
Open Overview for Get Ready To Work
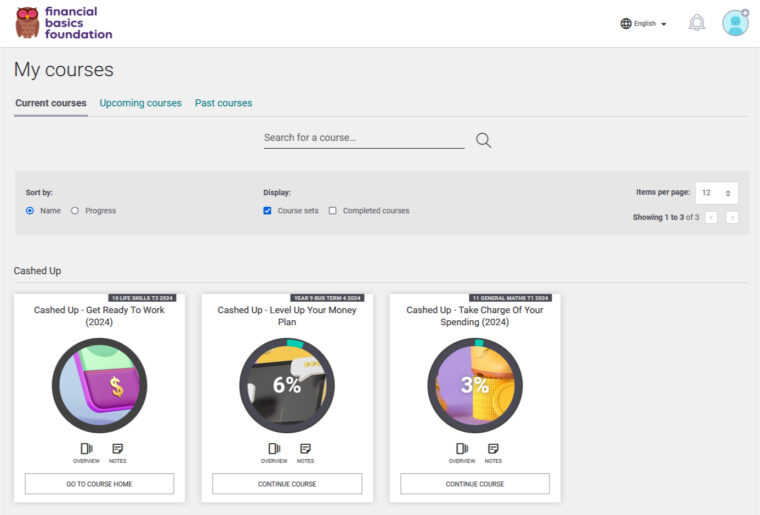[86, 452]
